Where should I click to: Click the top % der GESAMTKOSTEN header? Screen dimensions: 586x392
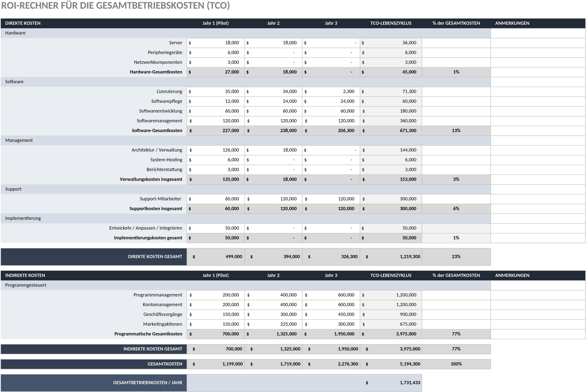[x=456, y=23]
